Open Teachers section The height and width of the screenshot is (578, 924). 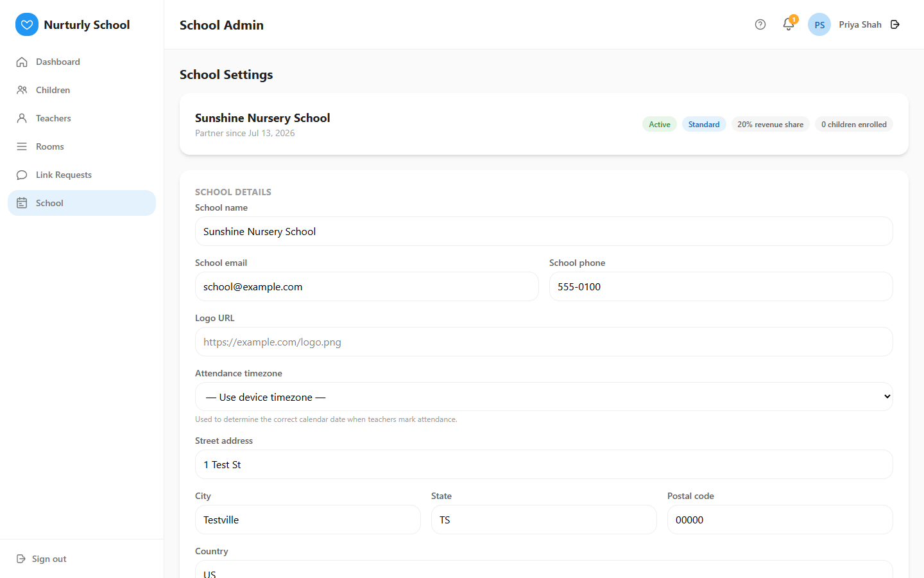[x=82, y=118]
